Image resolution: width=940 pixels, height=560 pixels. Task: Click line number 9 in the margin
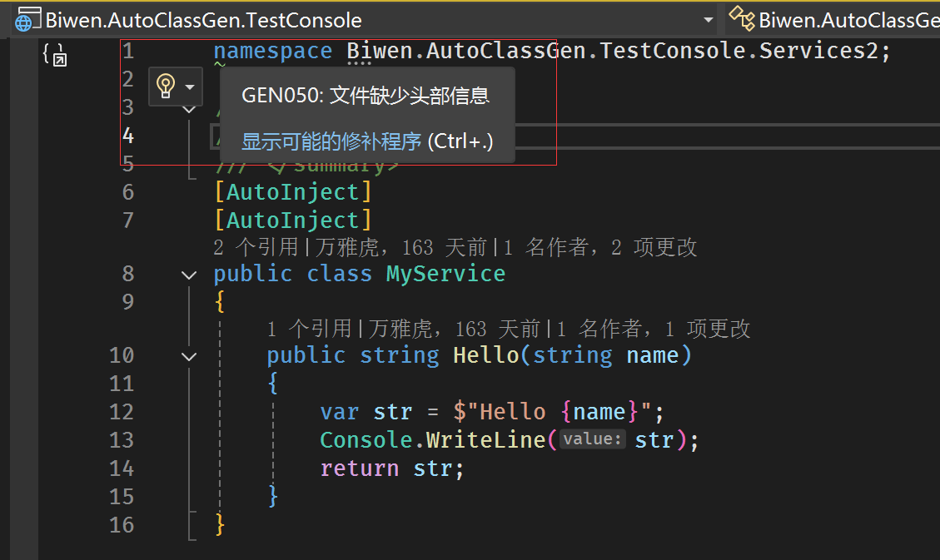[x=127, y=301]
